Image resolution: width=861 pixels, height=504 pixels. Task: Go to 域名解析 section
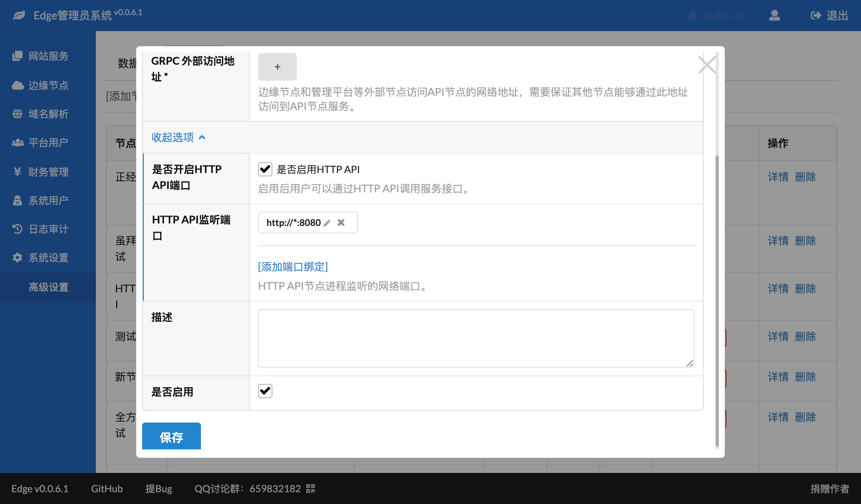click(48, 114)
